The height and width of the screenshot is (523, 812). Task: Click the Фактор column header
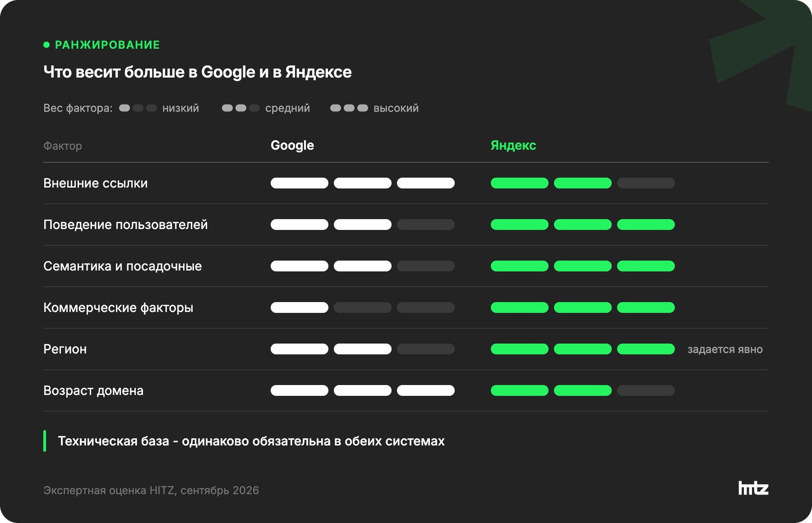pos(63,146)
